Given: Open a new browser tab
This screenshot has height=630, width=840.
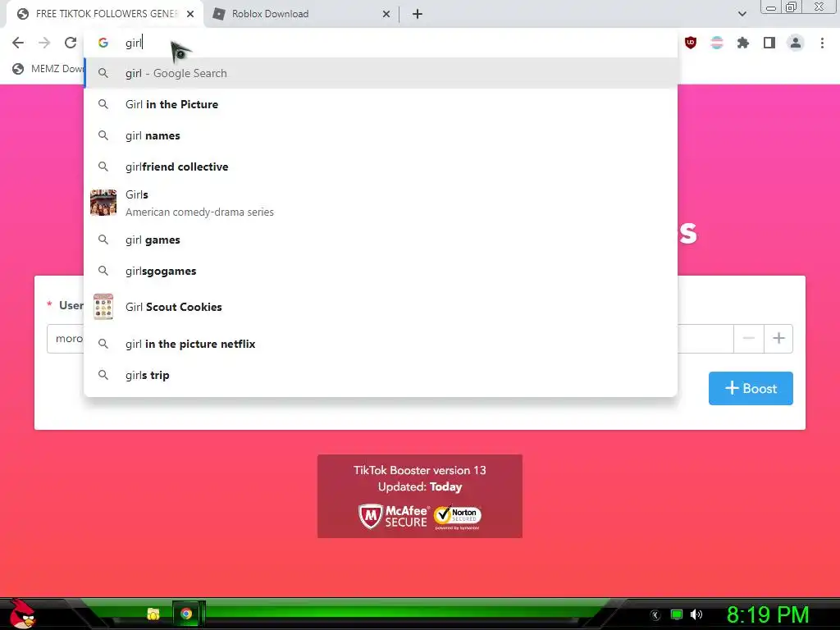Looking at the screenshot, I should tap(418, 14).
